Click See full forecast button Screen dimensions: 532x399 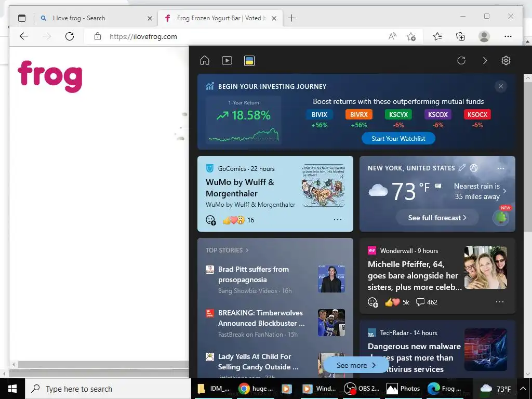pos(437,218)
